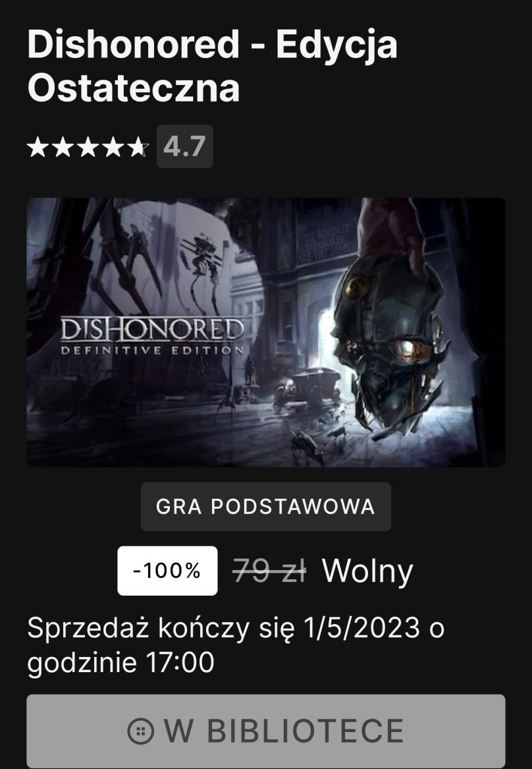The height and width of the screenshot is (769, 532).
Task: Click the crossed-out 79 zł price
Action: point(269,571)
